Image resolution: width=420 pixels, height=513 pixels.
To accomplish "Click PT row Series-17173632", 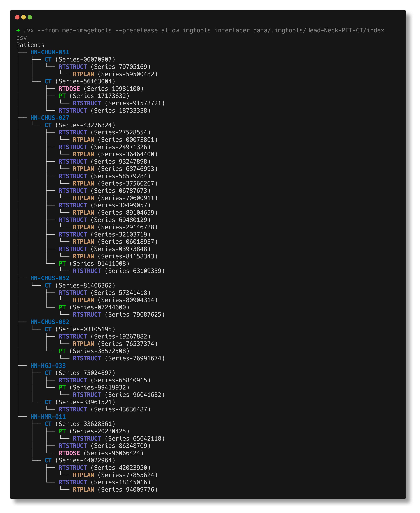I will pyautogui.click(x=94, y=96).
